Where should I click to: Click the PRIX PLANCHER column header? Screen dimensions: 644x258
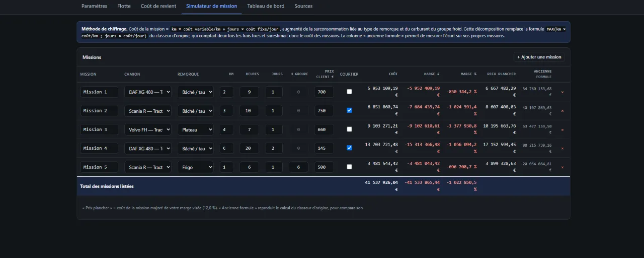point(501,74)
